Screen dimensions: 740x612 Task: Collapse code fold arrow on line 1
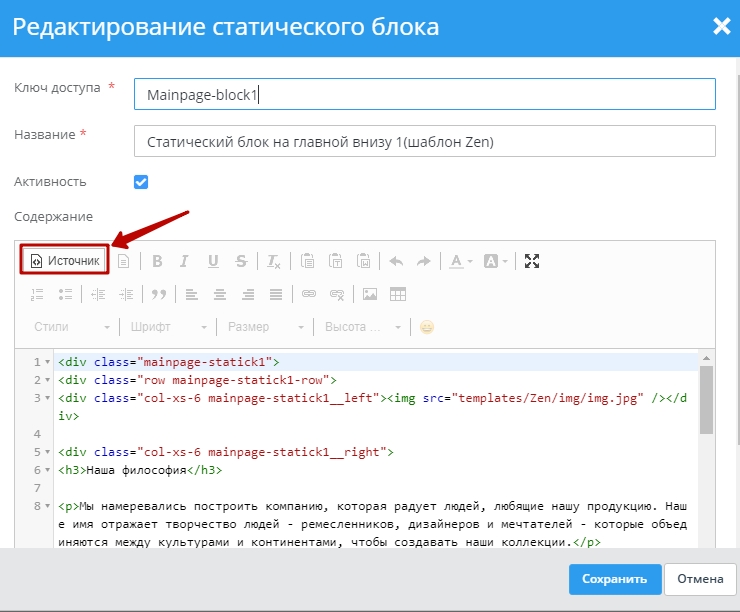tap(49, 362)
